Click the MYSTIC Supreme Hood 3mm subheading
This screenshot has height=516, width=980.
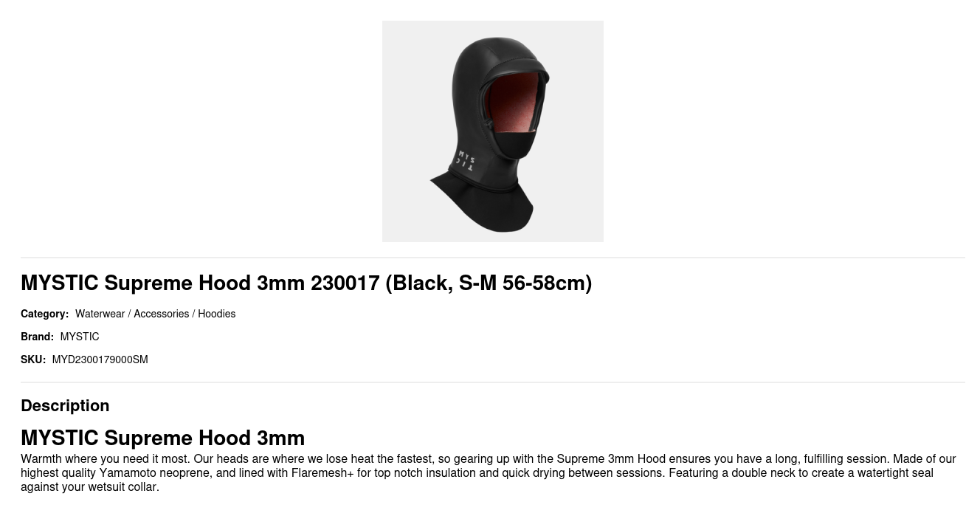[162, 438]
